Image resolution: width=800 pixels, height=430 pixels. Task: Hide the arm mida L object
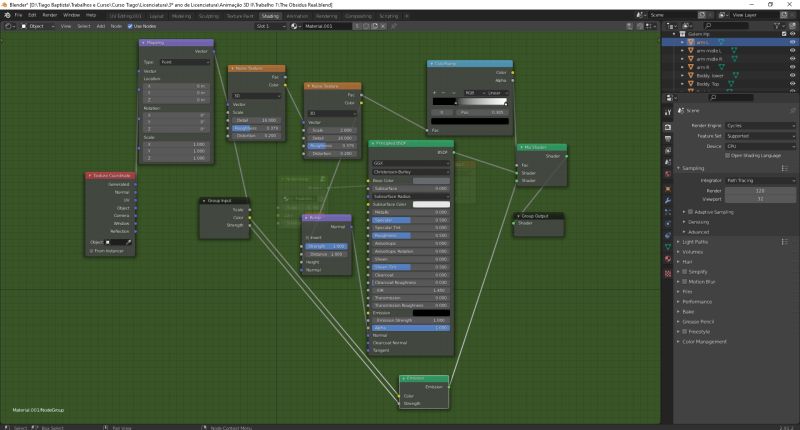(x=792, y=50)
